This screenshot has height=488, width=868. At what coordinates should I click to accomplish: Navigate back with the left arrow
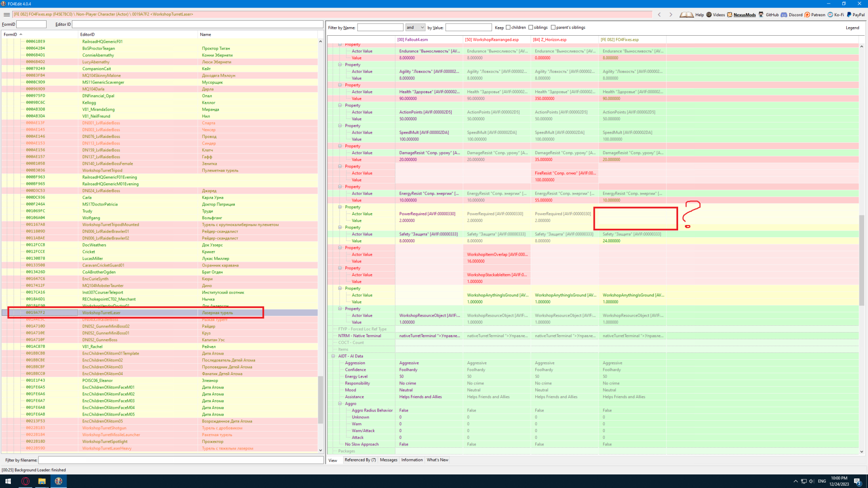point(659,14)
